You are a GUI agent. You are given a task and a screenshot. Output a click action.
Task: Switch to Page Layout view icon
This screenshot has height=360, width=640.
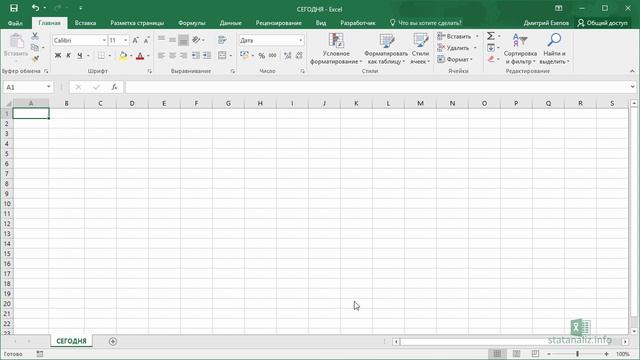pos(516,354)
